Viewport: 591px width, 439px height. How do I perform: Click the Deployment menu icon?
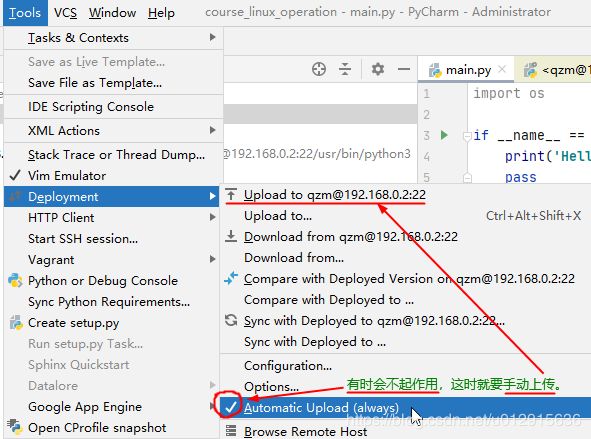15,196
